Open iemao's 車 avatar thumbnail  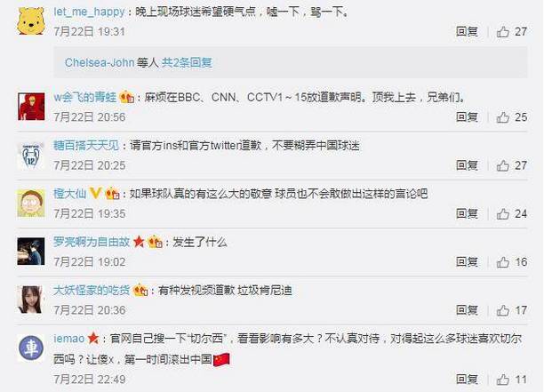coord(31,348)
